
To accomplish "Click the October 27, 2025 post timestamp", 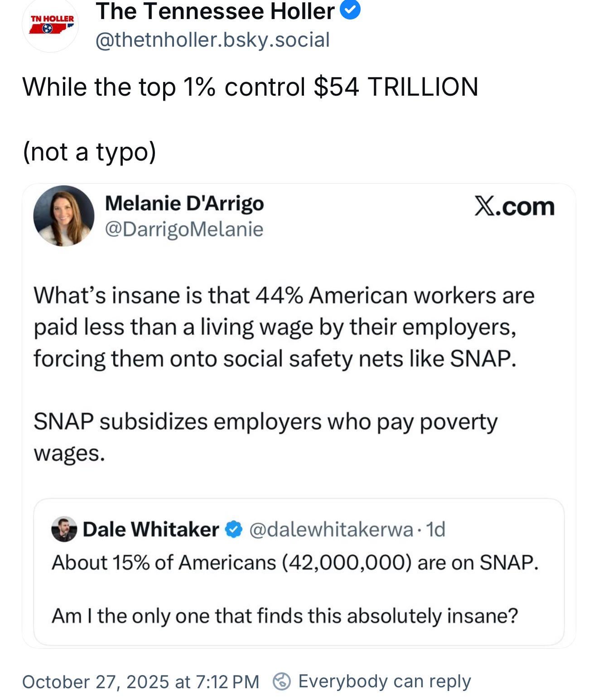I will [140, 682].
